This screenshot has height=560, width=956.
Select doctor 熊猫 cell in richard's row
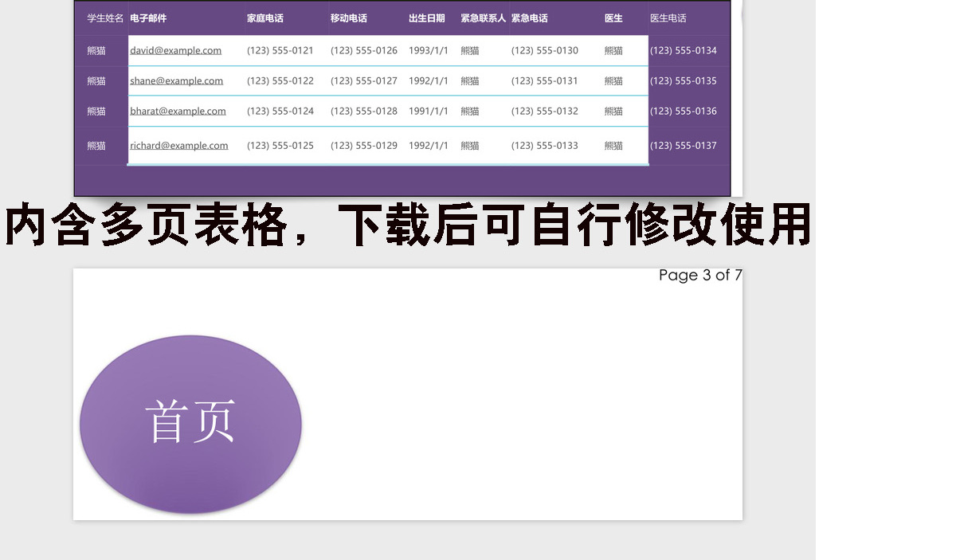click(613, 145)
